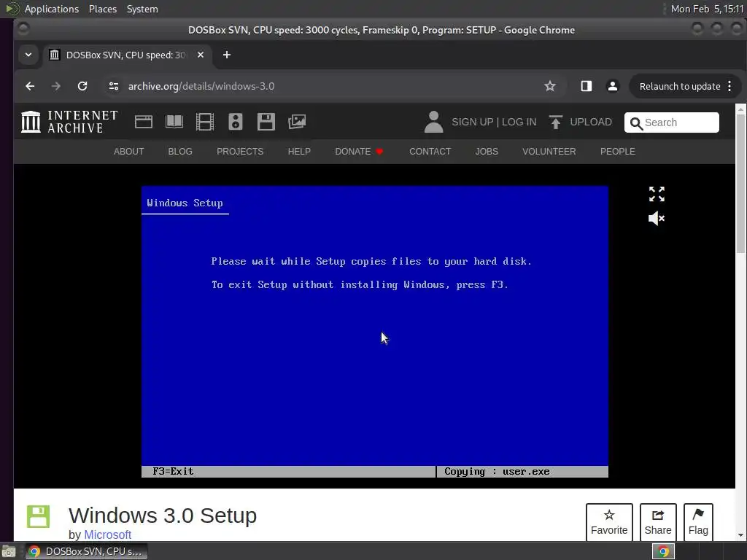This screenshot has width=747, height=560.
Task: Click the F3=Exit status text
Action: point(173,472)
